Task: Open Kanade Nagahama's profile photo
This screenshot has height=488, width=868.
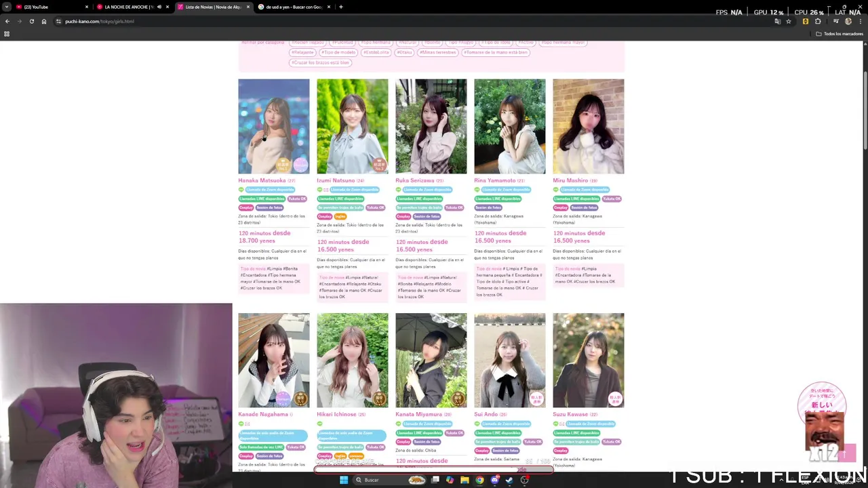Action: (273, 360)
